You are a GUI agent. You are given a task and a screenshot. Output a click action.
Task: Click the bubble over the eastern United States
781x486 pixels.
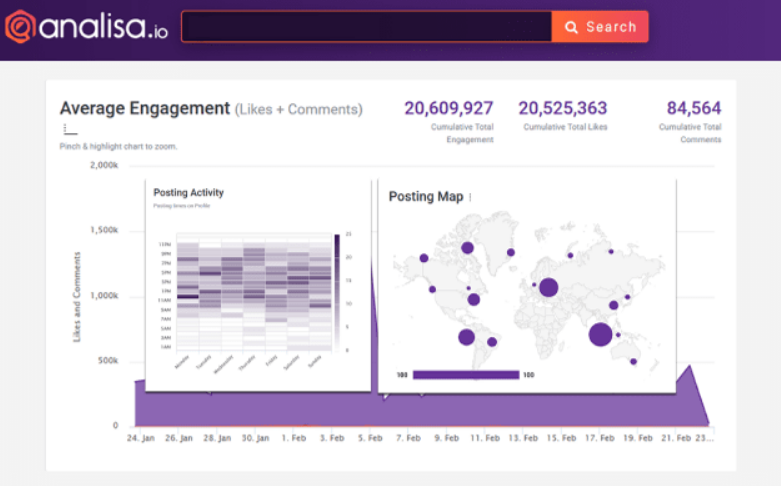pos(474,299)
